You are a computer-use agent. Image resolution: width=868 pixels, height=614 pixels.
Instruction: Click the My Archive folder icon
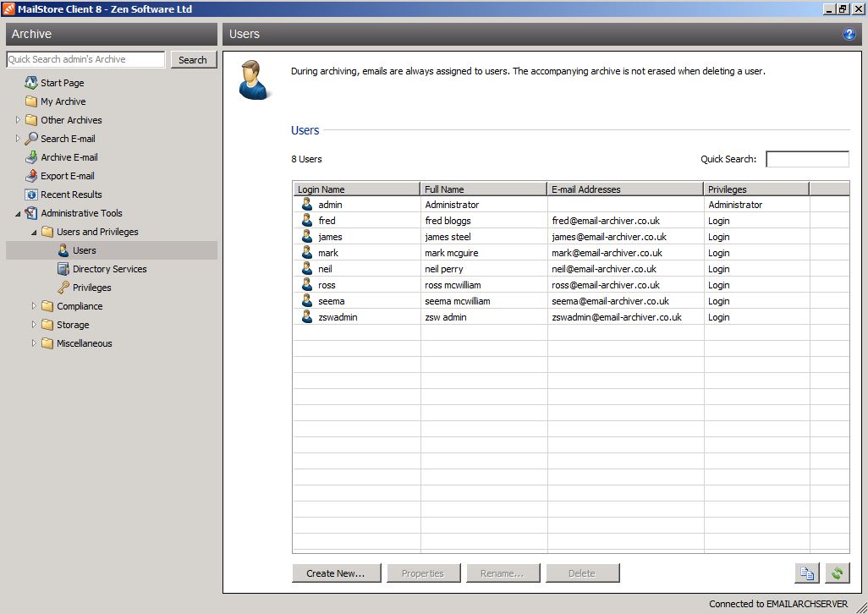[31, 101]
